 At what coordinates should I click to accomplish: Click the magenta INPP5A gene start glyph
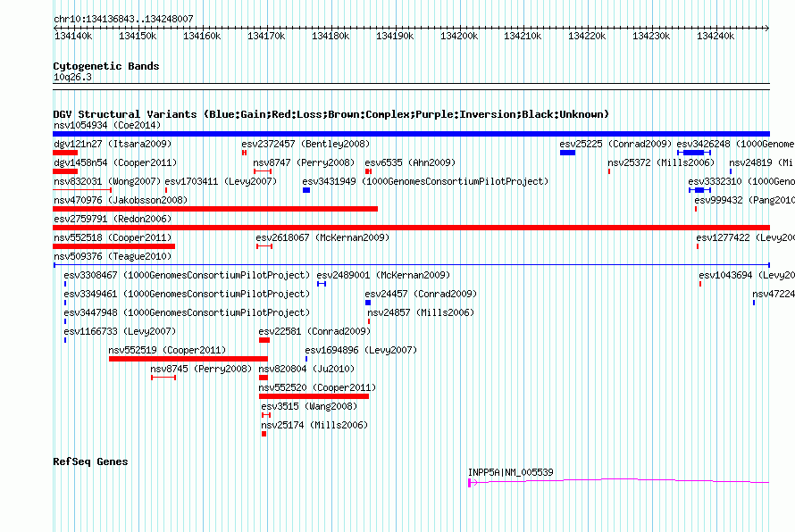[x=472, y=483]
